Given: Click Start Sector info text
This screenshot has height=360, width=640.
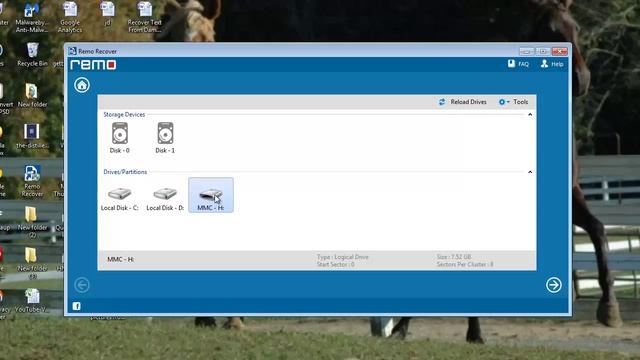Looking at the screenshot, I should [336, 264].
